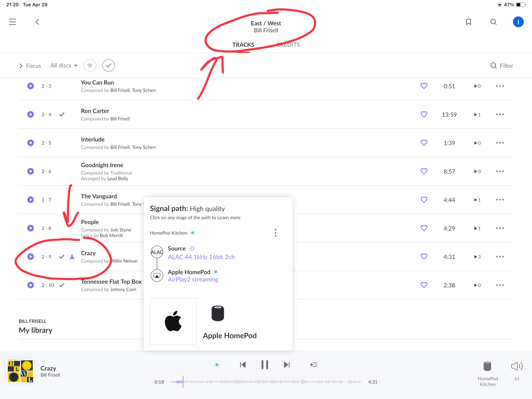Open HomePod Kitchen signal path menu
532x399 pixels.
click(x=275, y=233)
